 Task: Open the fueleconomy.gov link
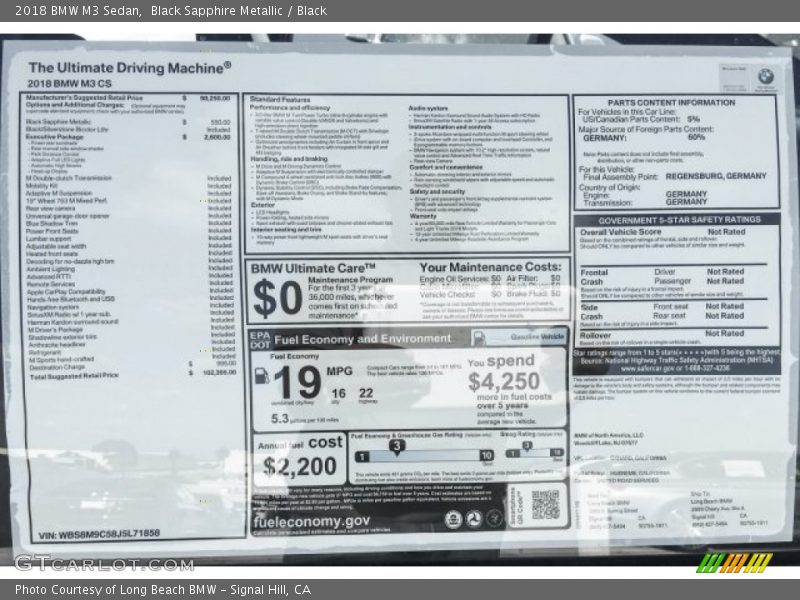(x=311, y=521)
